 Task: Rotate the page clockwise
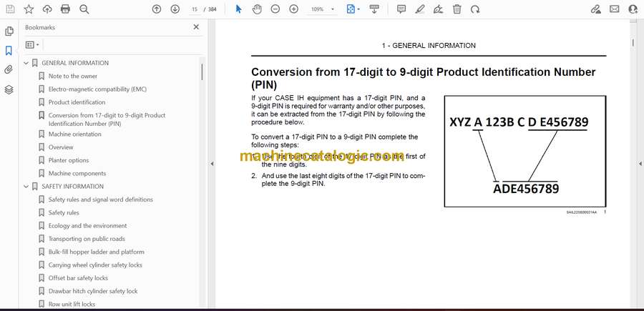(475, 9)
